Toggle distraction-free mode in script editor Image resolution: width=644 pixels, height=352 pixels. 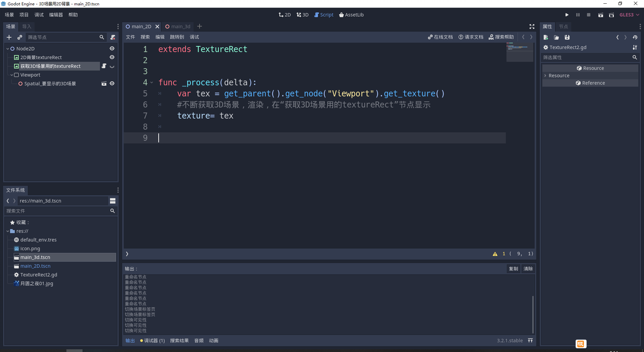[x=532, y=26]
